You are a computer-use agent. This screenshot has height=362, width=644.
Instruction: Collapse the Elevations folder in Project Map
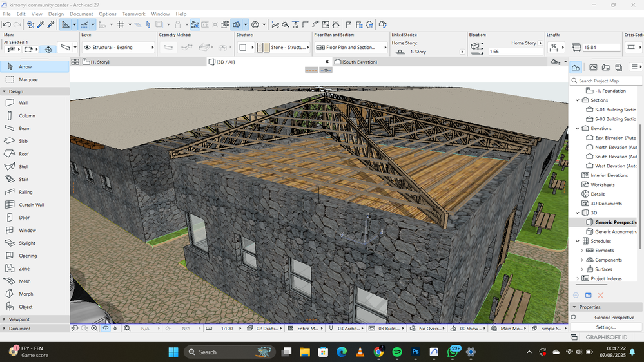[578, 128]
